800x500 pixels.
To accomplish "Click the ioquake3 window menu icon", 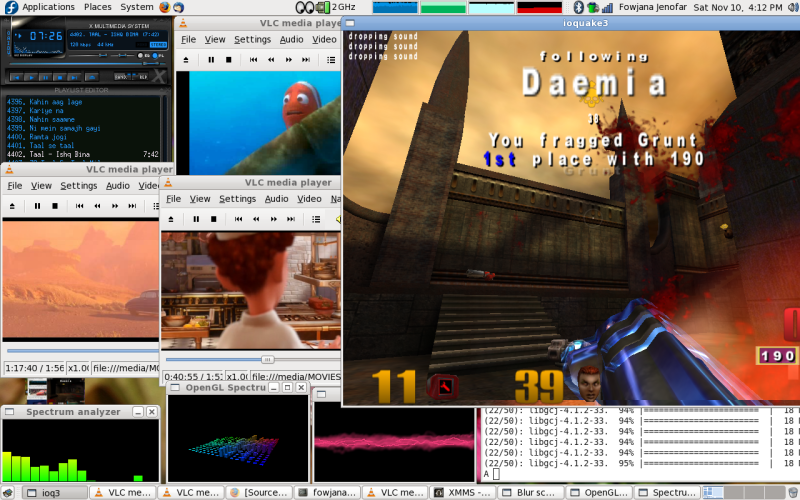I will (351, 23).
